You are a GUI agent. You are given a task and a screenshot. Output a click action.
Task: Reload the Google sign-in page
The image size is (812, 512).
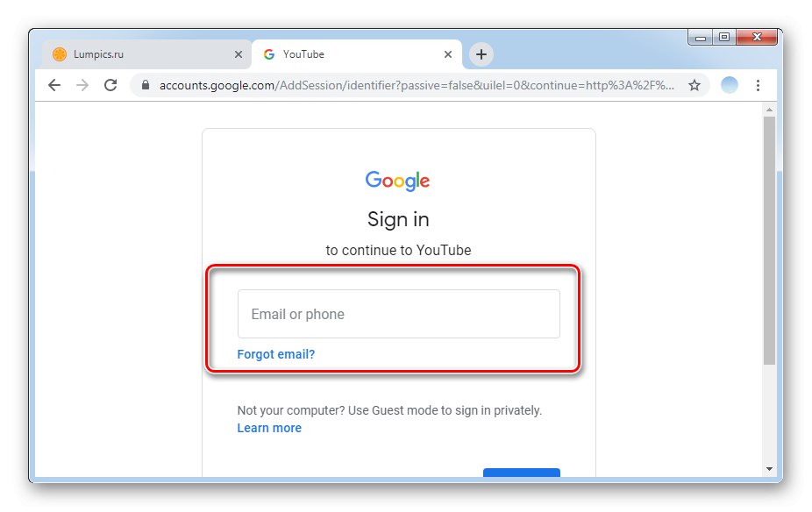pyautogui.click(x=110, y=85)
